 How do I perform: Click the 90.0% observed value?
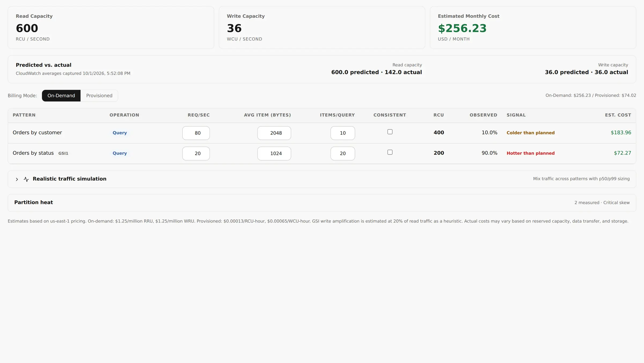[x=489, y=153]
